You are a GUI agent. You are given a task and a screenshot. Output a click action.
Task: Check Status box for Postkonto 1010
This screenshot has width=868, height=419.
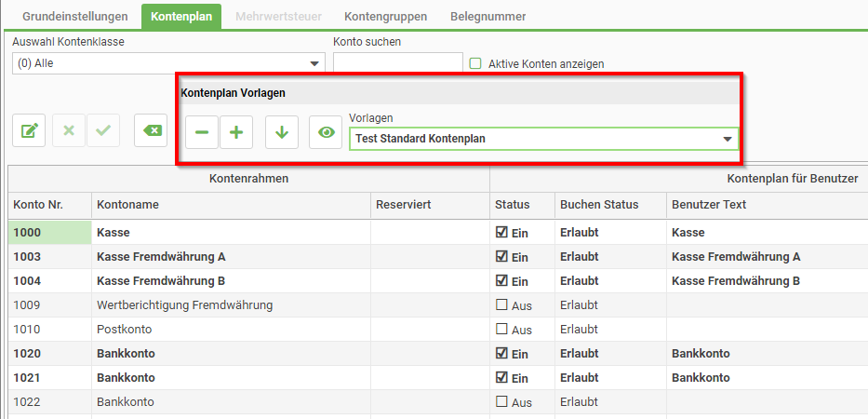coord(501,329)
